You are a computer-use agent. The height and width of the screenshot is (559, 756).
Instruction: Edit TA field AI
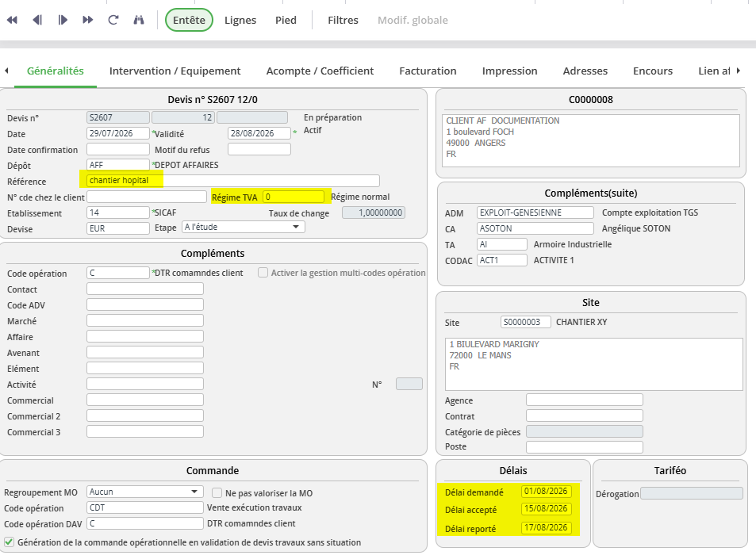click(x=502, y=244)
